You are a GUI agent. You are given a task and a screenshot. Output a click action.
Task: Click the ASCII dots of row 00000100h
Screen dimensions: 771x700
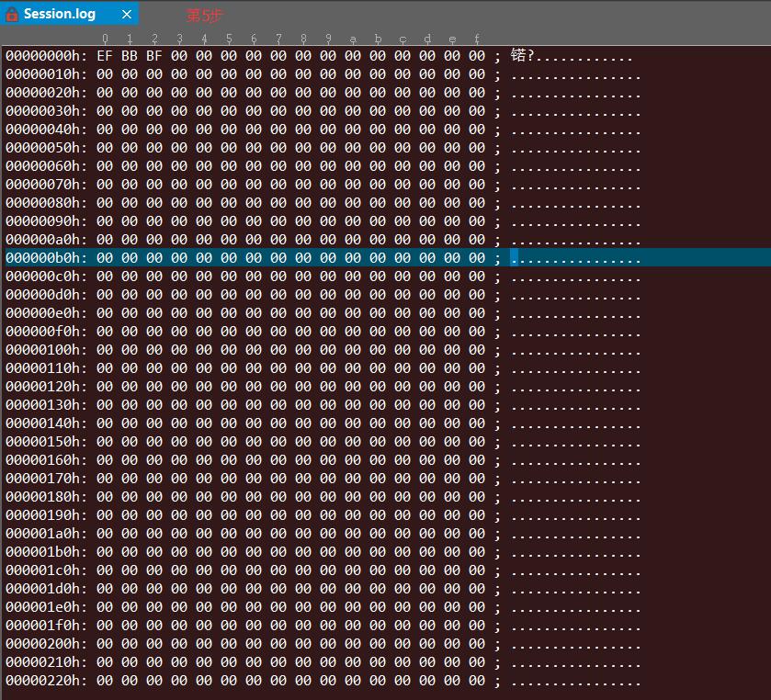pos(576,351)
